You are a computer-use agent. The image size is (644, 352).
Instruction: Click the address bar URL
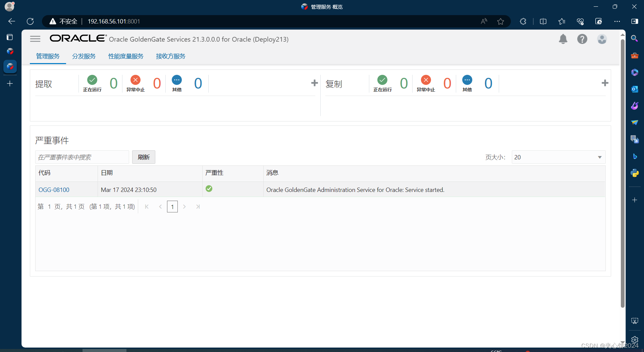(x=114, y=21)
